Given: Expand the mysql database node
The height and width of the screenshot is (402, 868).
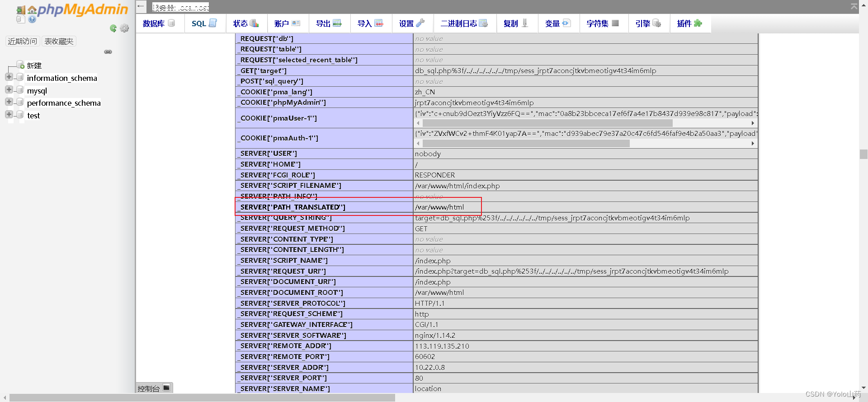Looking at the screenshot, I should point(9,90).
